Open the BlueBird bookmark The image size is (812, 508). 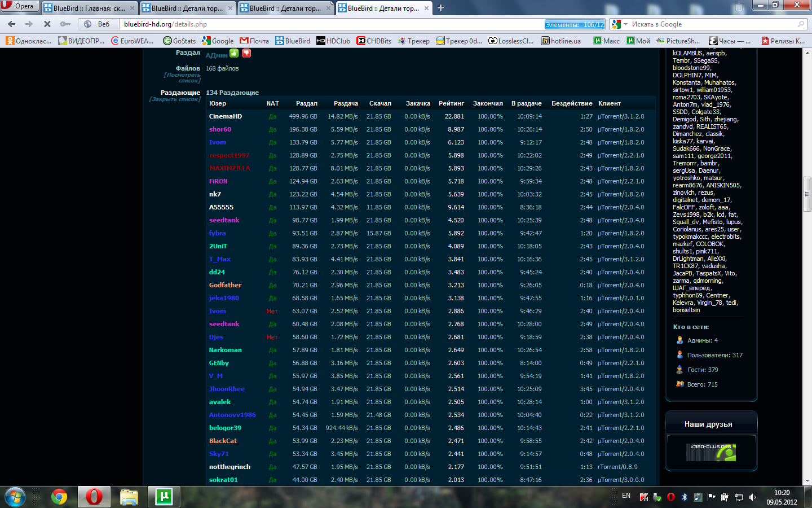[293, 41]
